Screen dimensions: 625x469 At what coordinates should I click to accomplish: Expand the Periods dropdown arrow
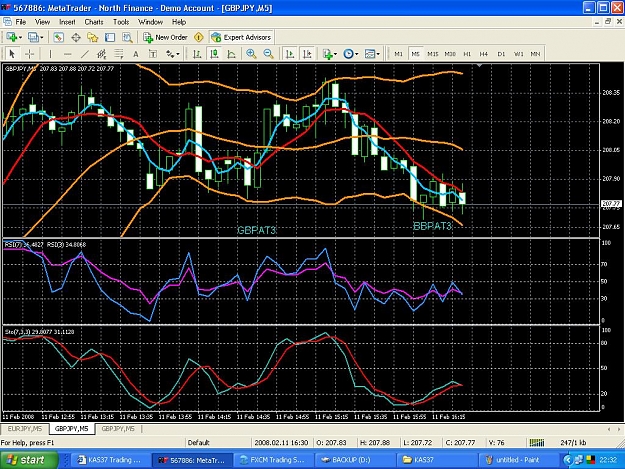(357, 54)
